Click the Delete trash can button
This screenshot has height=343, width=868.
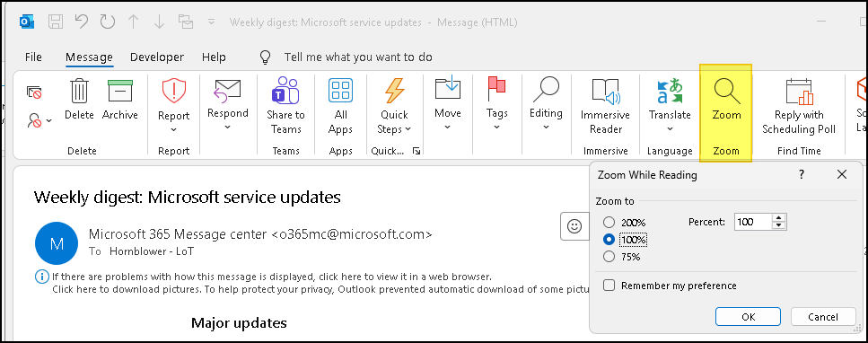click(79, 100)
